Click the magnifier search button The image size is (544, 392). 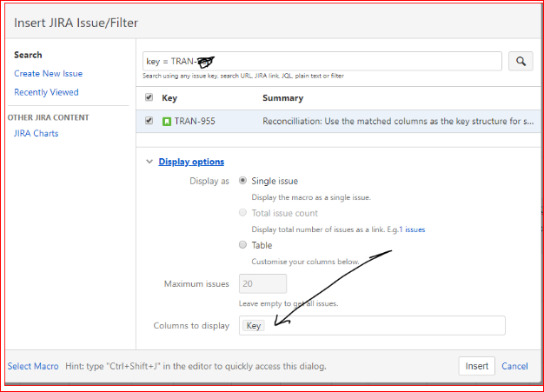click(x=521, y=62)
